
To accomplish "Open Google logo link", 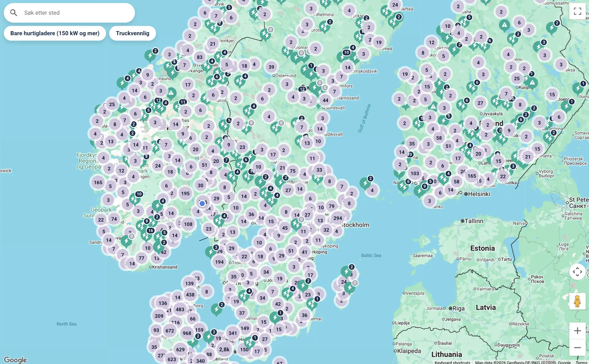I will 15,360.
